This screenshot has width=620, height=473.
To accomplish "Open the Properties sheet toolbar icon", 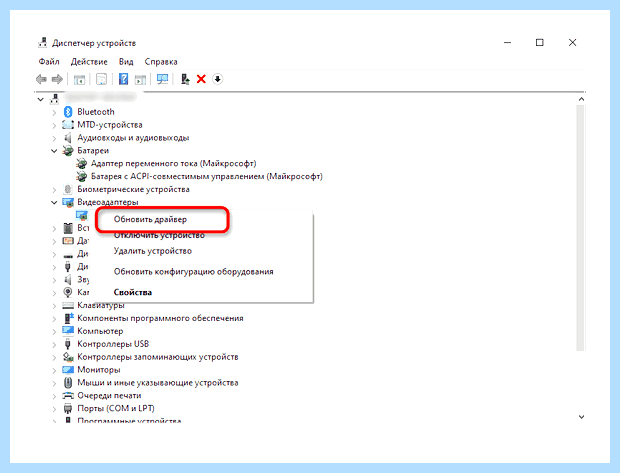I will (x=102, y=79).
